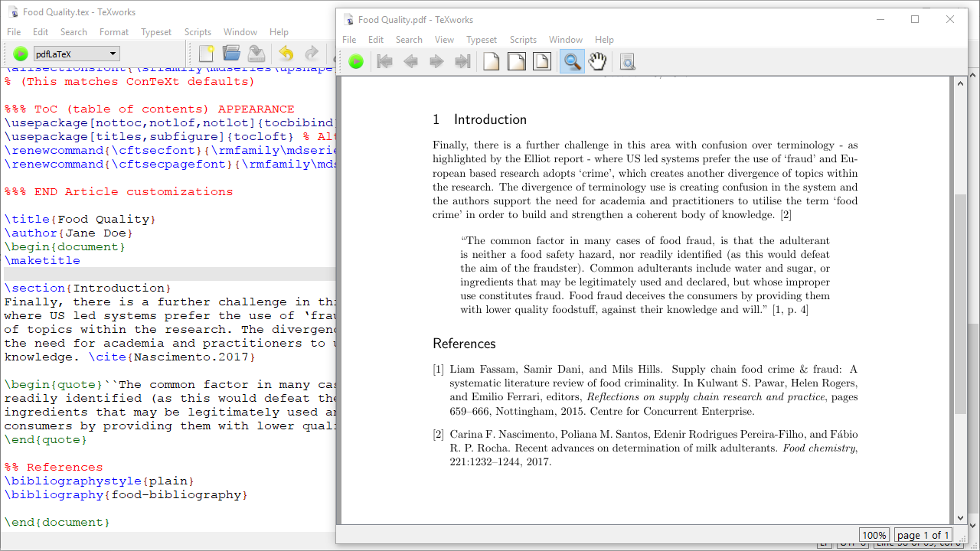This screenshot has width=980, height=551.
Task: Select the Fit to Window page icon
Action: [x=542, y=62]
